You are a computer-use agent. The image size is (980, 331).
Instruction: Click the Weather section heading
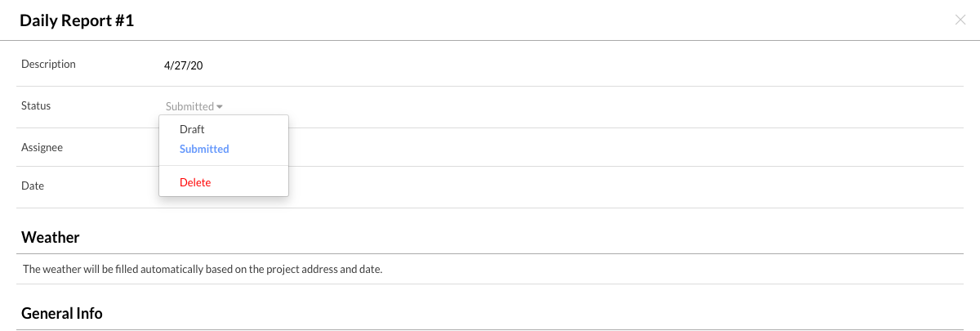point(50,238)
